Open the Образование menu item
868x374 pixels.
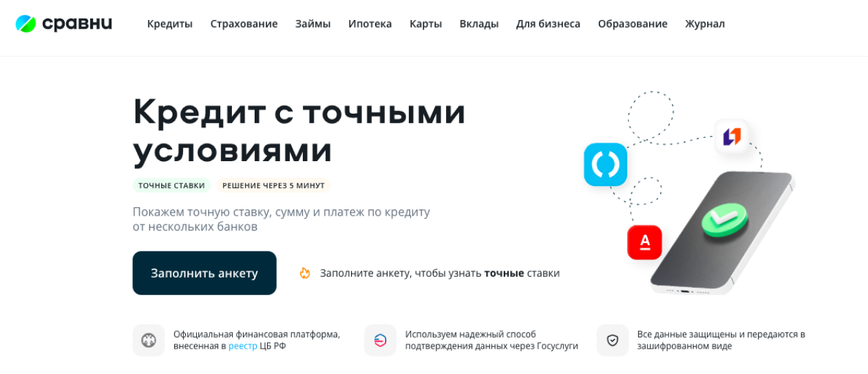(633, 24)
